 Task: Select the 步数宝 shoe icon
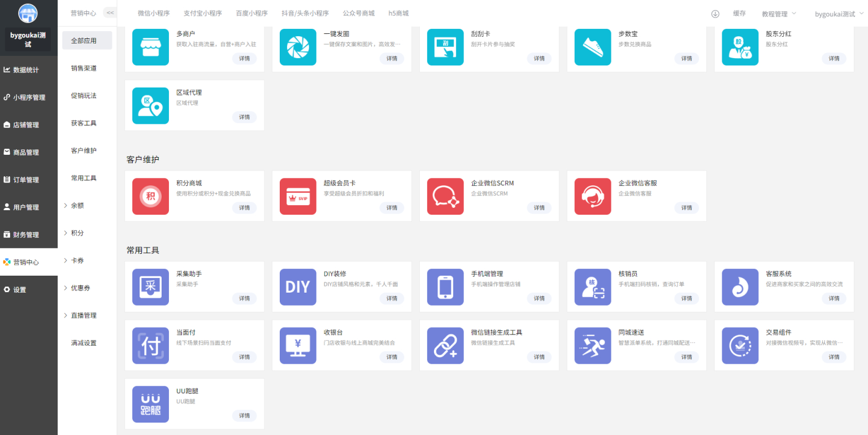pos(592,47)
